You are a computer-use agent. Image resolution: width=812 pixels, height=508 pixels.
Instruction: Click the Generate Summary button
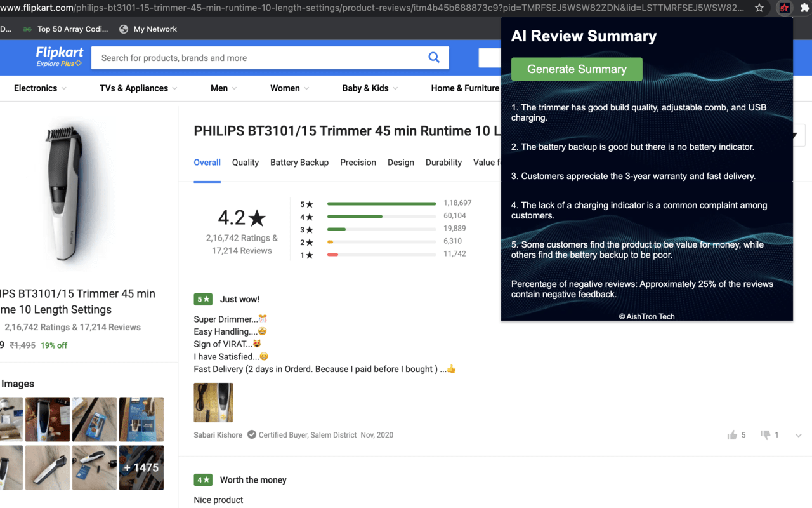coord(577,69)
